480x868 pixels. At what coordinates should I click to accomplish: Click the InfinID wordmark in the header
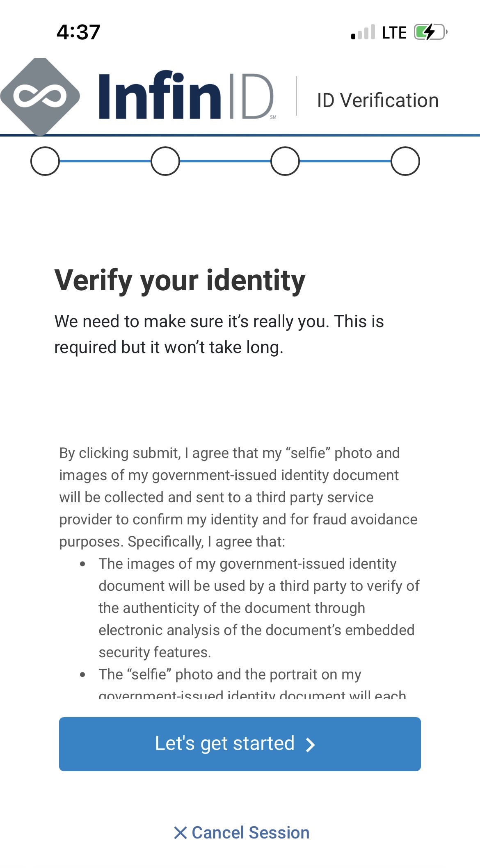[x=186, y=97]
